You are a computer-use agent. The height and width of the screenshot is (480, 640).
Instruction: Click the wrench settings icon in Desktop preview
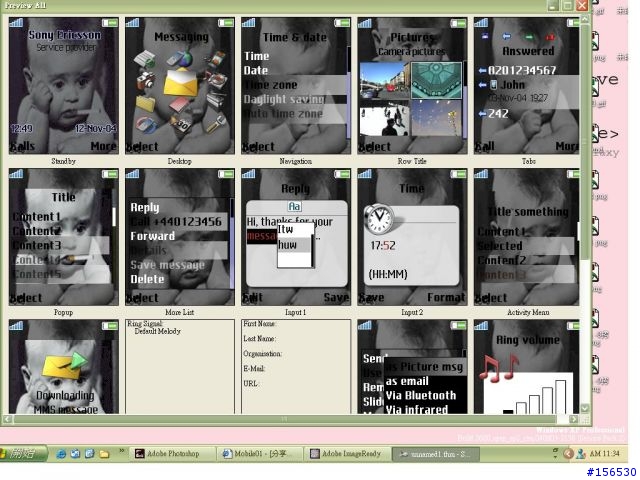coord(216,124)
